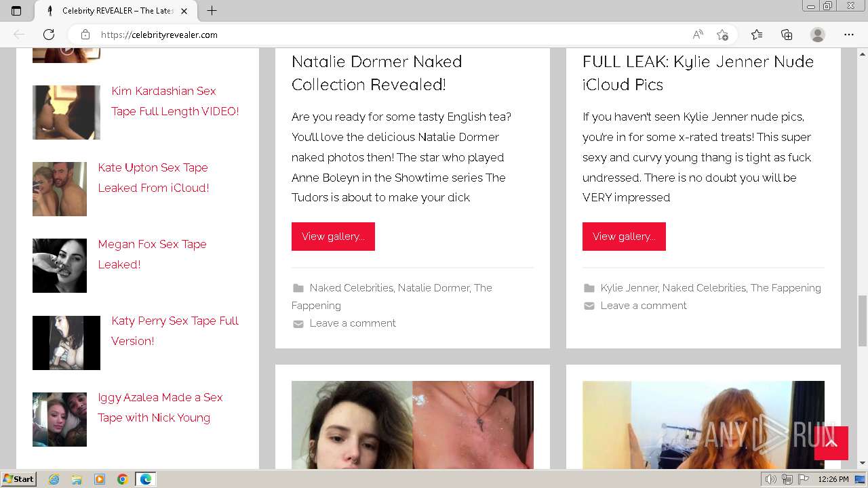
Task: Click View gallery under the Natalie Dormer post
Action: (333, 237)
